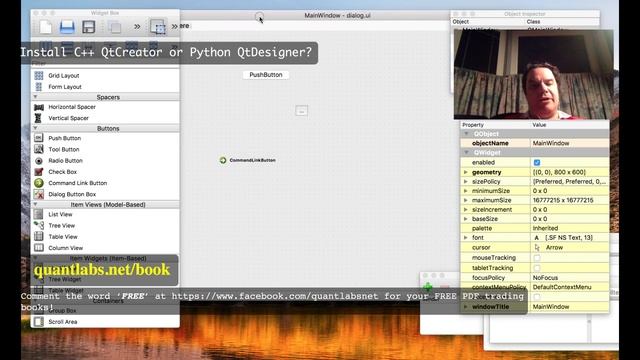Toggle the enabled property checkbox

pos(537,162)
